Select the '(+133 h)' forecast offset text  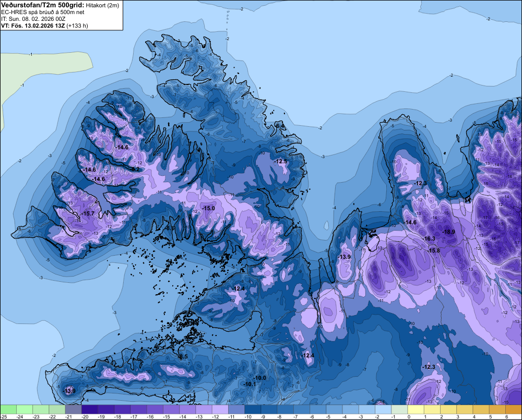pyautogui.click(x=77, y=26)
